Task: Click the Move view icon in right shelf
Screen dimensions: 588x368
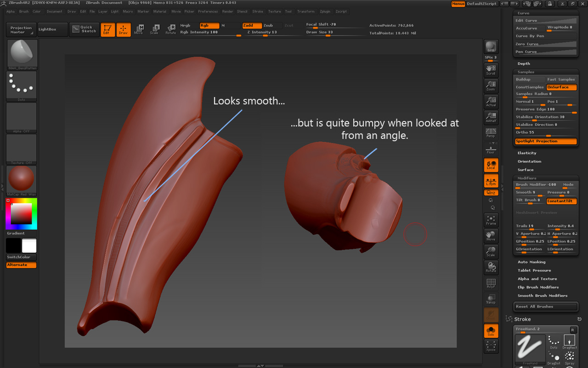Action: tap(491, 236)
